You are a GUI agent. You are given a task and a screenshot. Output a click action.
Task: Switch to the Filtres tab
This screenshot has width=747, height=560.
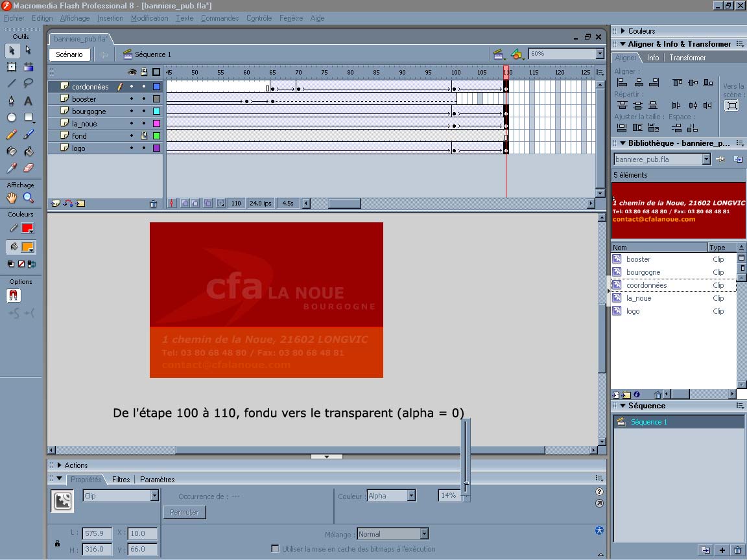121,480
